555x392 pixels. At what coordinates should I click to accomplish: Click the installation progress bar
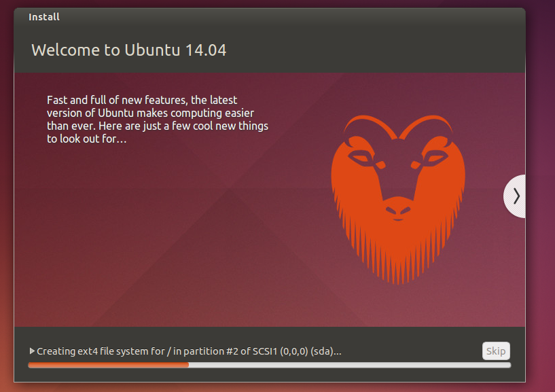270,365
